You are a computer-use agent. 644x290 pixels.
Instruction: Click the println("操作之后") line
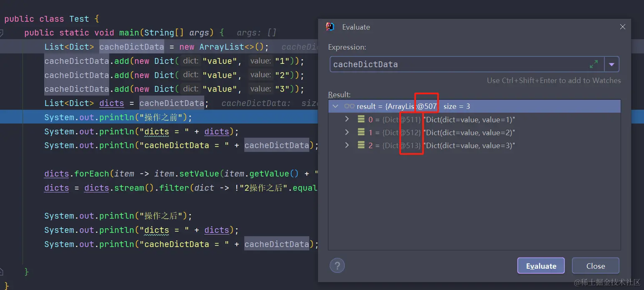tap(118, 216)
